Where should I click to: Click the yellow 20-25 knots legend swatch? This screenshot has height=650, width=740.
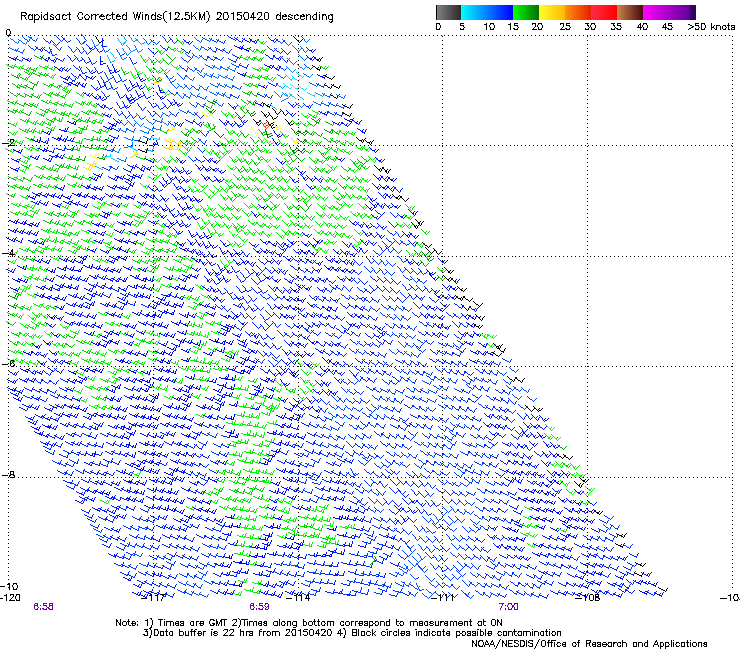tap(552, 12)
